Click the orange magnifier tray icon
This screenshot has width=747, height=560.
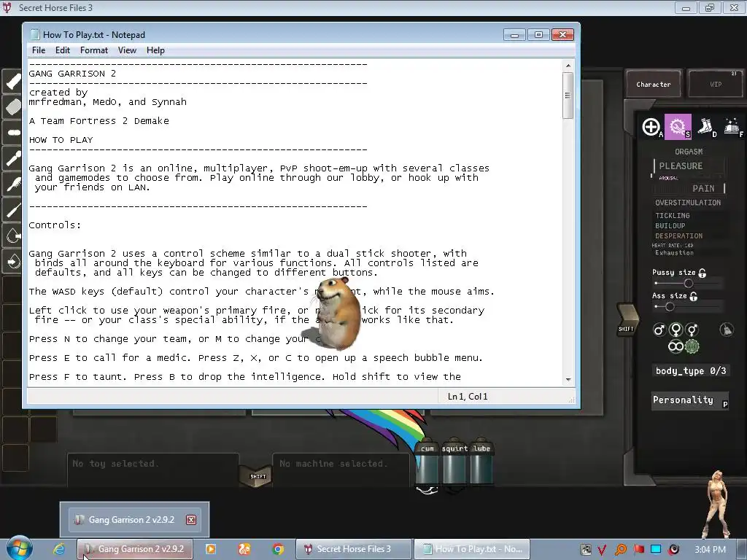(x=621, y=550)
